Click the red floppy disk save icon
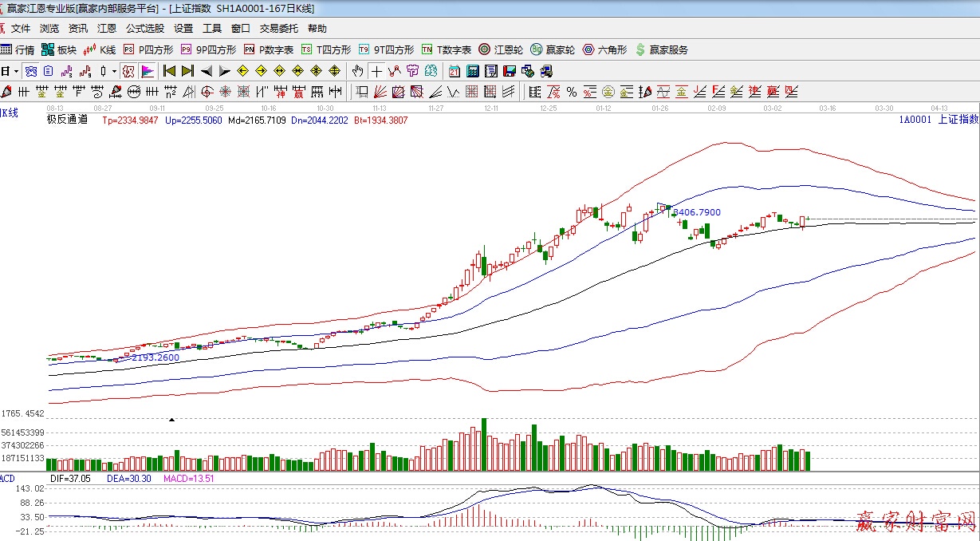Image resolution: width=980 pixels, height=541 pixels. [509, 70]
